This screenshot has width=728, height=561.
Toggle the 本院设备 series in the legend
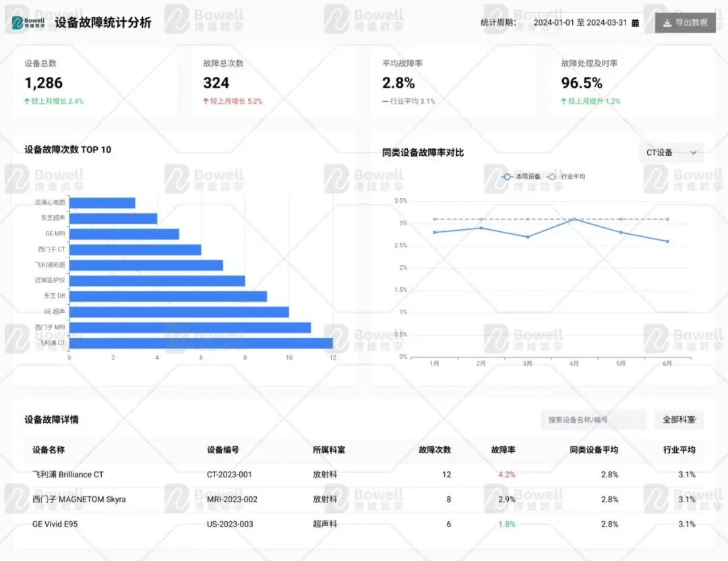[x=527, y=177]
